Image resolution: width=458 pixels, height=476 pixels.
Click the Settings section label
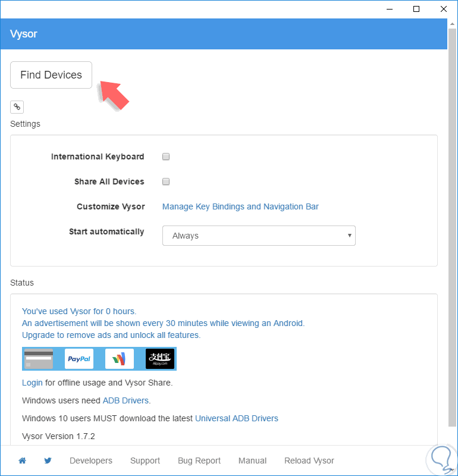[25, 124]
